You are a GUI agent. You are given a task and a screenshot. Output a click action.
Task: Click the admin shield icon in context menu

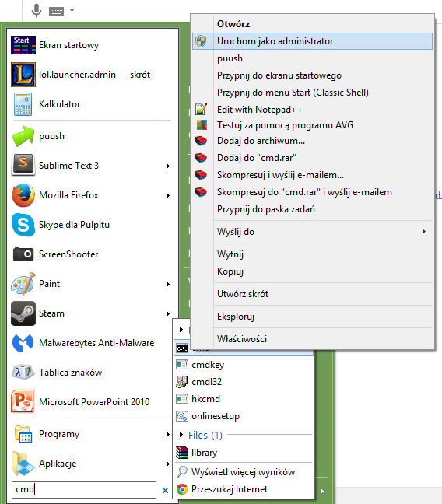click(x=201, y=41)
